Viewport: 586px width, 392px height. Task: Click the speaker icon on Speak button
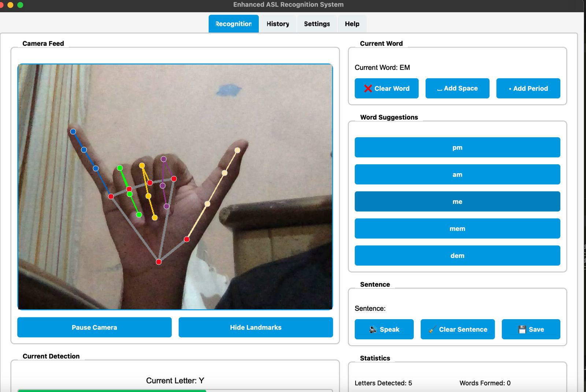coord(373,329)
